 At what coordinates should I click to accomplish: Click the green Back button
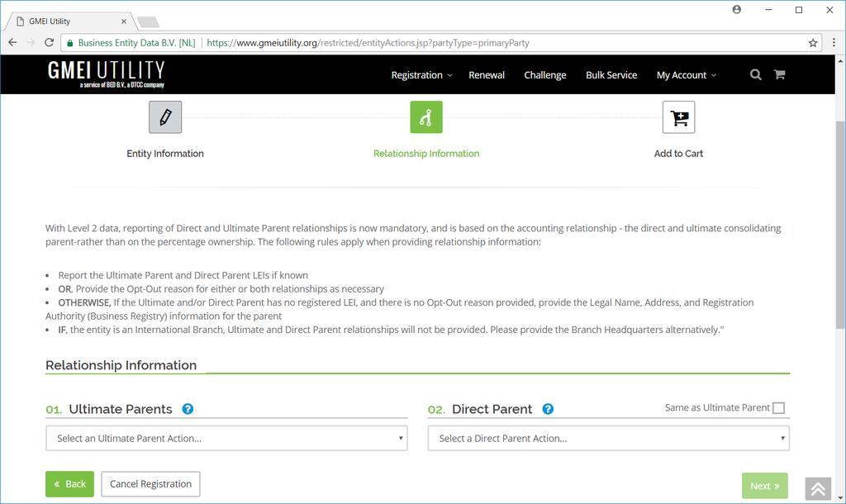[69, 484]
